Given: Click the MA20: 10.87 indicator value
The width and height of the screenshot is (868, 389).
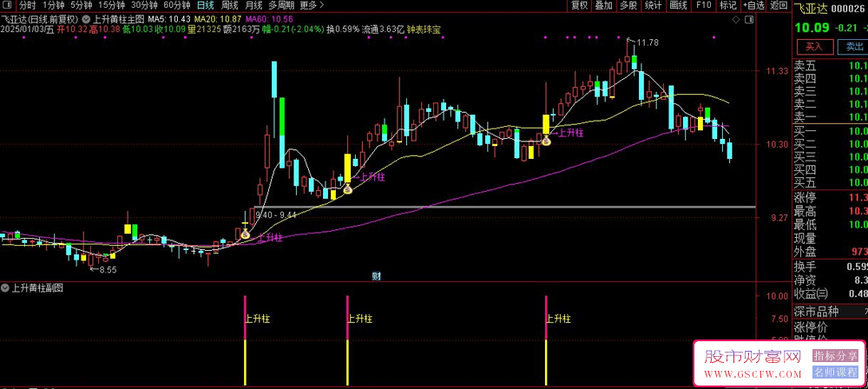Looking at the screenshot, I should click(x=219, y=18).
